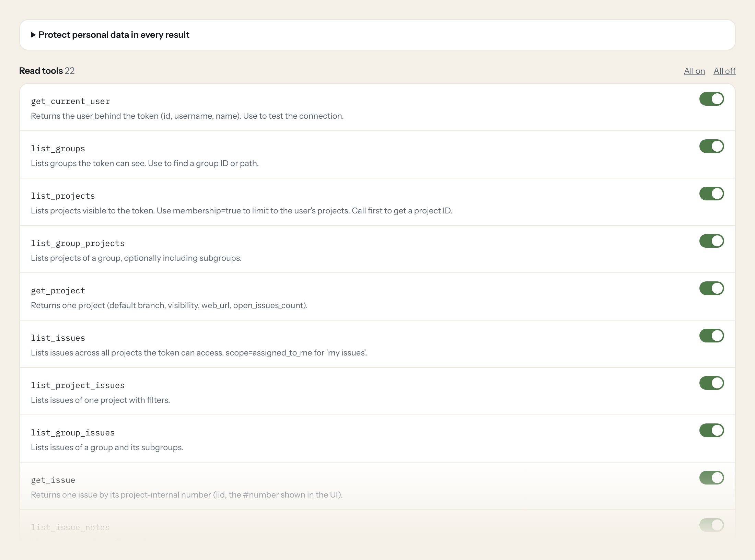Turn off the list_projects toggle

pos(712,194)
